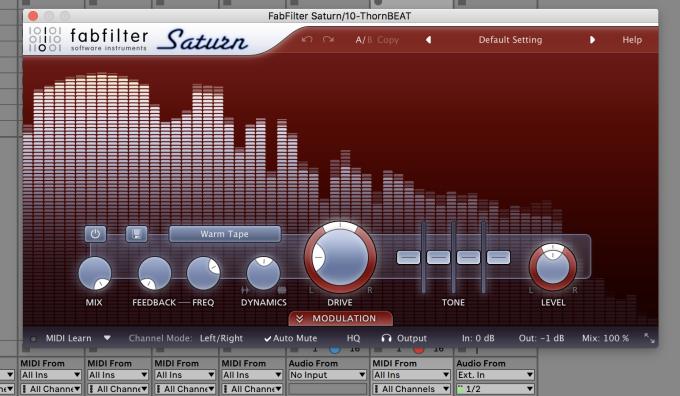Image resolution: width=680 pixels, height=396 pixels.
Task: Click the band solo icon button
Action: [x=137, y=234]
